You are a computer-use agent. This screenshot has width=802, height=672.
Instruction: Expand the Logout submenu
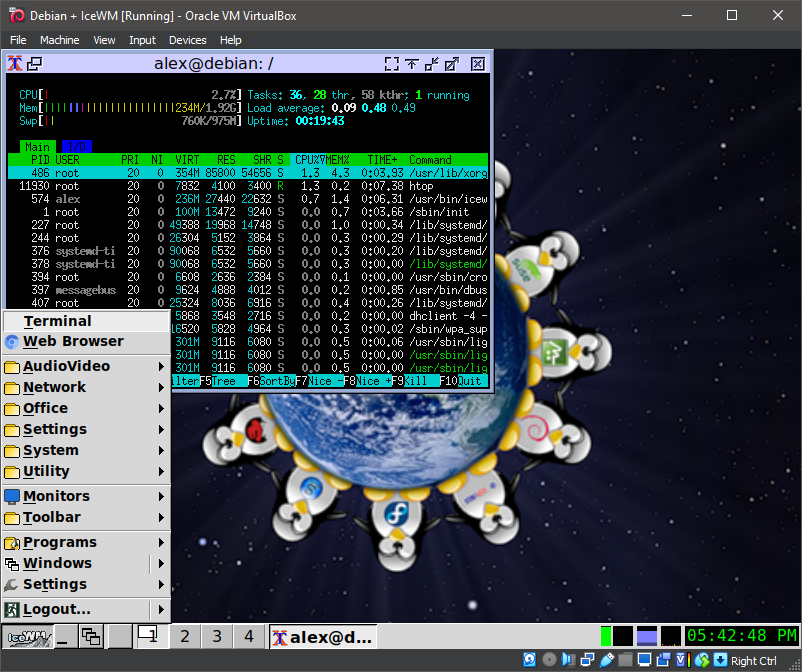[x=160, y=609]
